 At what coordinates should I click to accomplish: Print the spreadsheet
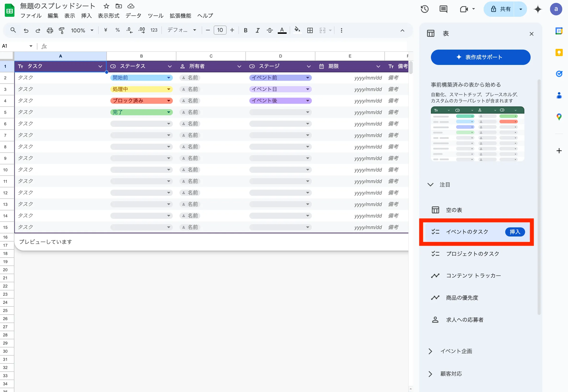50,30
